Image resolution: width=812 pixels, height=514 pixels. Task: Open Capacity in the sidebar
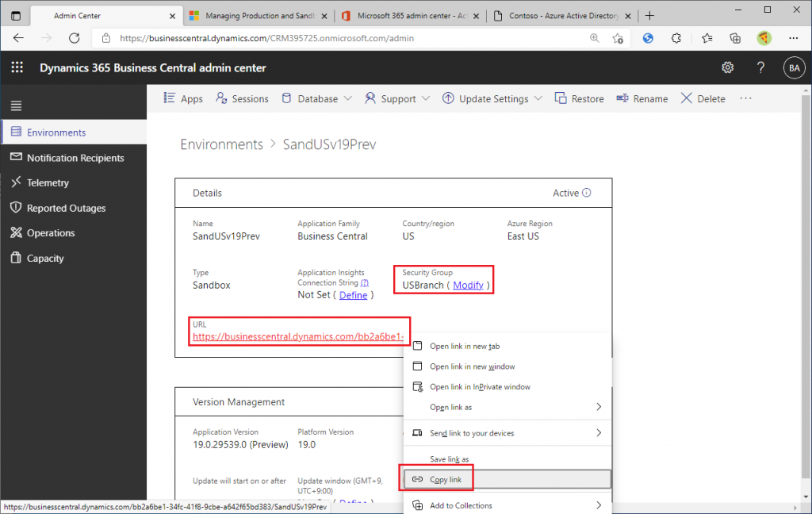pyautogui.click(x=74, y=258)
